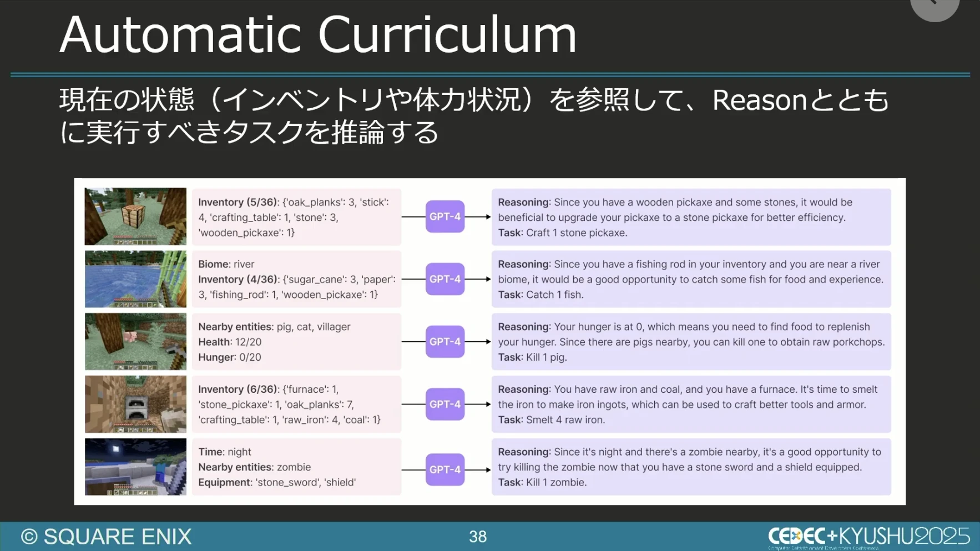
Task: Click the 'Time: night' equipment status box
Action: pos(296,467)
